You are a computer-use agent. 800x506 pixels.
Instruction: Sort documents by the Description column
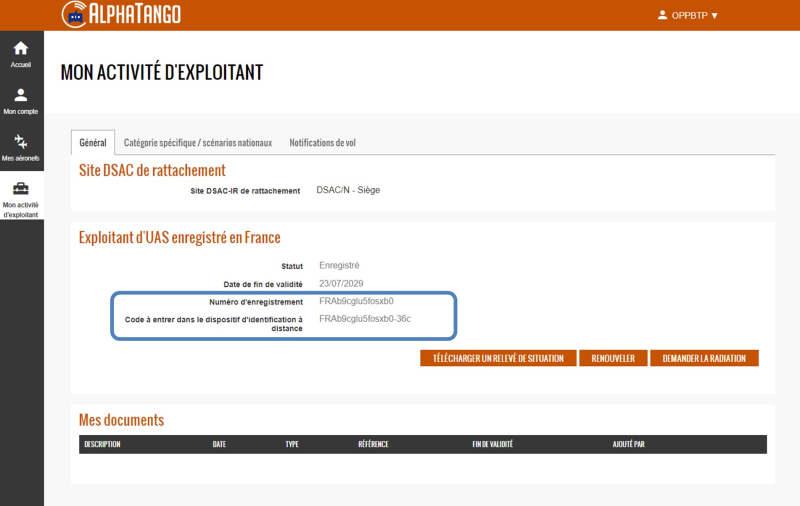coord(103,444)
